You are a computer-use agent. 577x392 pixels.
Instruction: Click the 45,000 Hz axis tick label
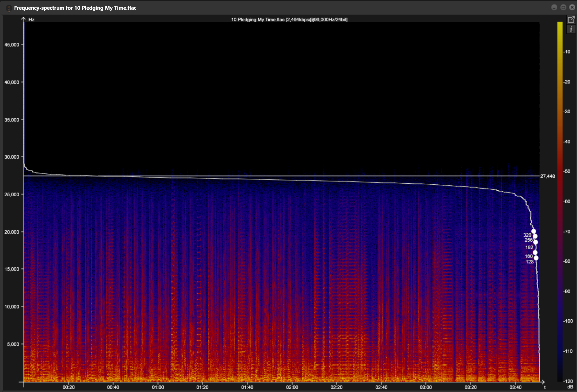[x=12, y=45]
